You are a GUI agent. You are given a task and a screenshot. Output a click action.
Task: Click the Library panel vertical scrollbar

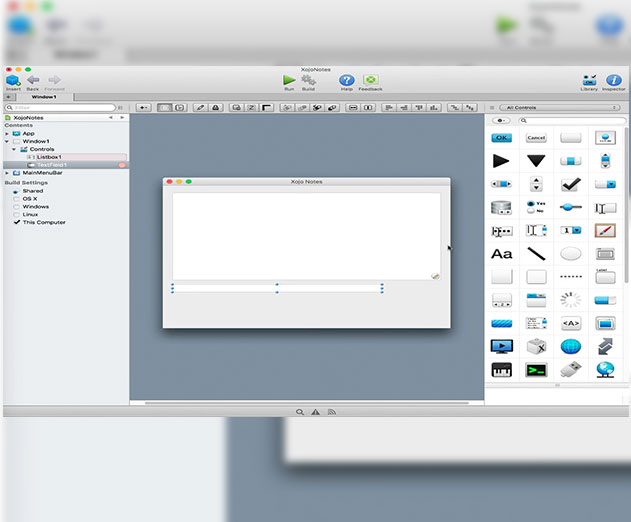coord(626,204)
